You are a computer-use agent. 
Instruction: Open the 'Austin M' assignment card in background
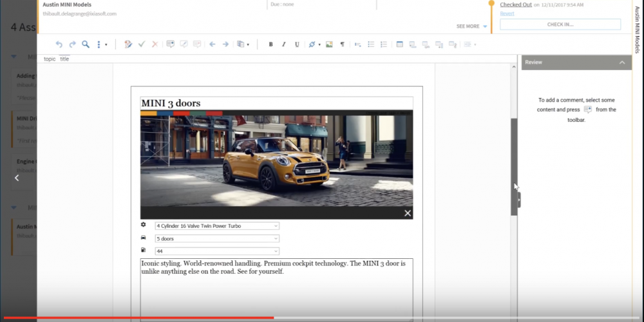[24, 237]
